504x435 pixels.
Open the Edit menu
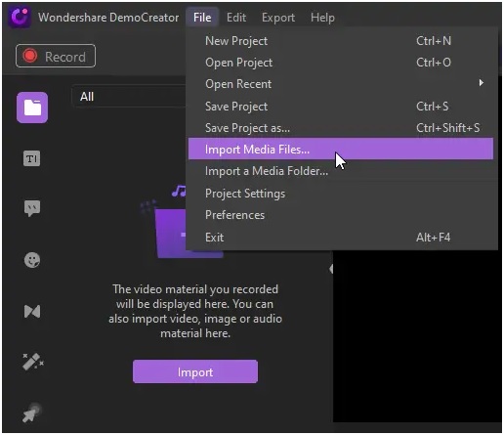[x=236, y=18]
